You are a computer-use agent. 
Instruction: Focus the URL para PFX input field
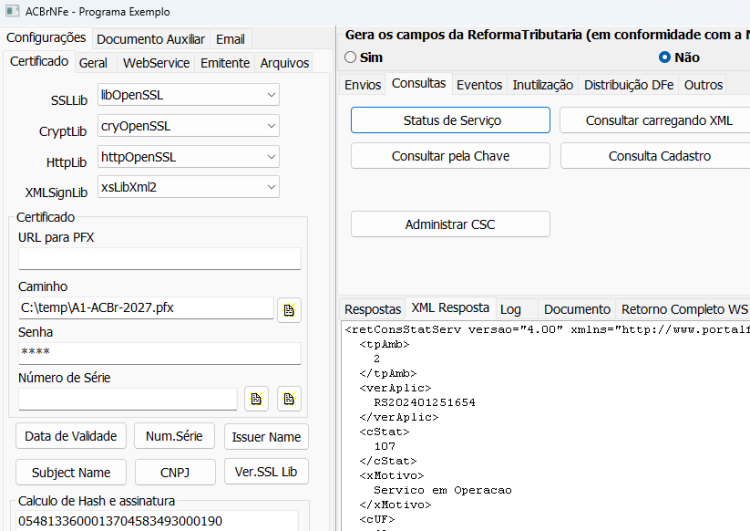(x=160, y=259)
